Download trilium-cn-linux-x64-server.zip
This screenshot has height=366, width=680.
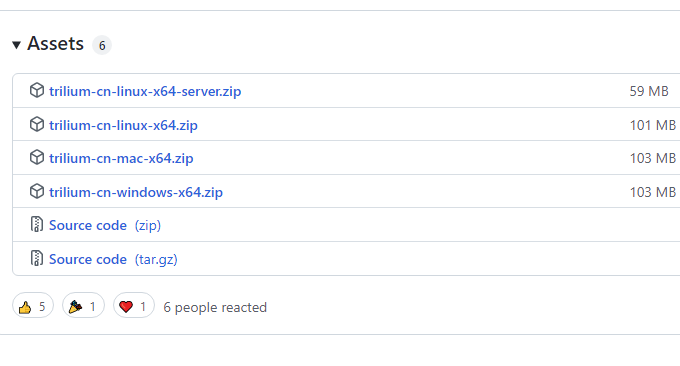tap(145, 92)
